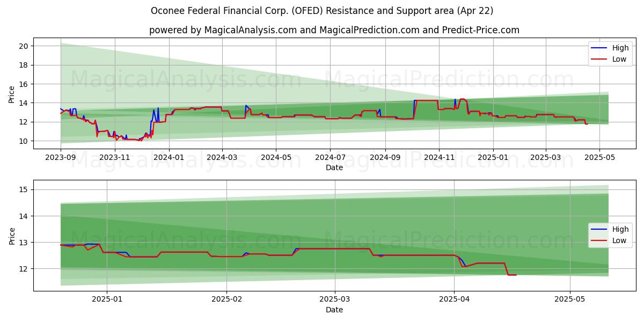Click the 'Price' y-axis label of the top chart

coord(12,93)
